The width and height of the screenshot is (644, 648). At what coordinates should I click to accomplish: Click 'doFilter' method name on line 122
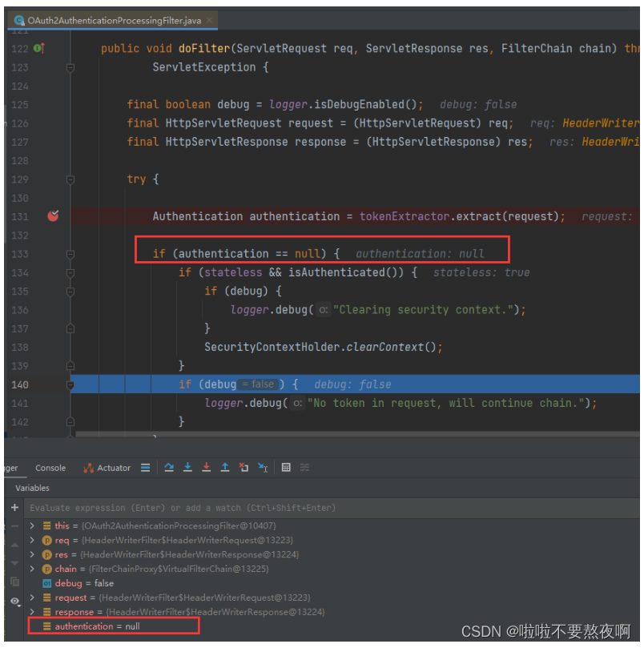(204, 48)
